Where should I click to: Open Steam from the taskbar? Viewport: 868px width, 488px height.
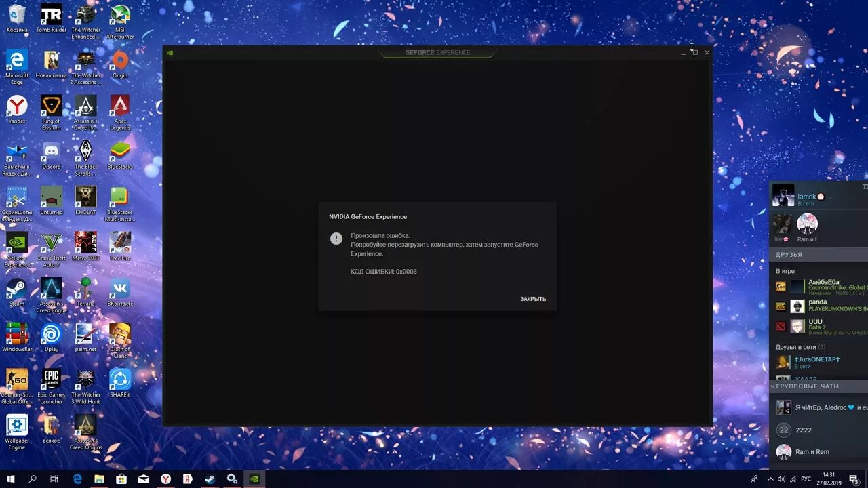(210, 479)
